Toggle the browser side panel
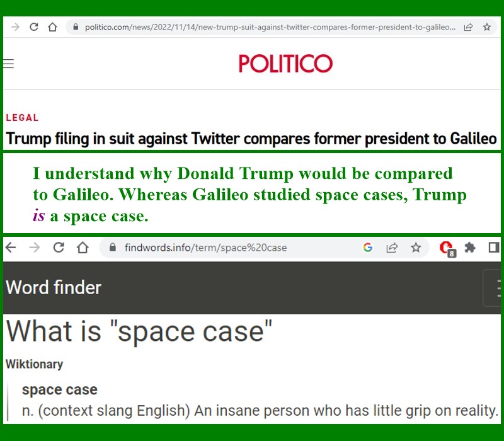 tap(493, 248)
